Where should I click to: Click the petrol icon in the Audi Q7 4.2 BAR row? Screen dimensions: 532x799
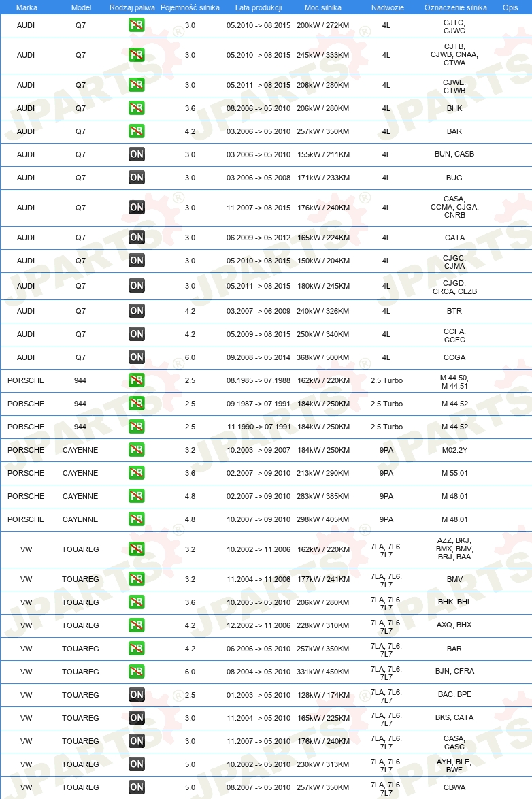[x=137, y=131]
